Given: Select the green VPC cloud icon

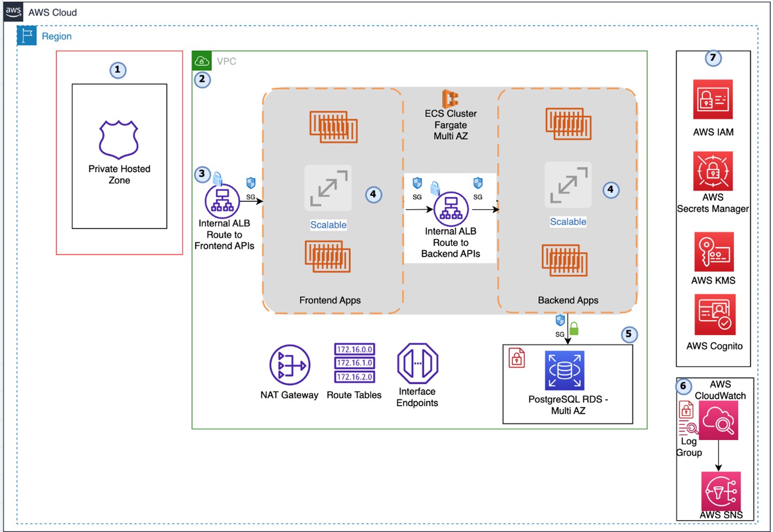Looking at the screenshot, I should pos(202,61).
